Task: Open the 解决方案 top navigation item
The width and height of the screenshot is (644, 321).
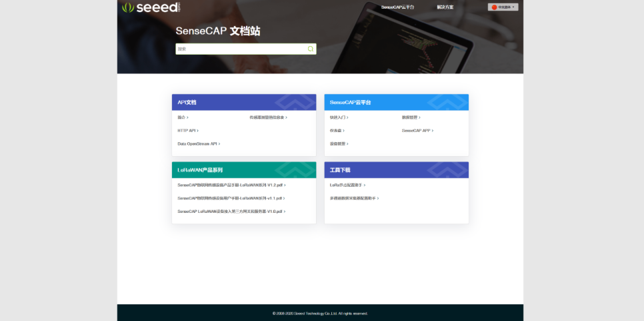Action: point(445,7)
